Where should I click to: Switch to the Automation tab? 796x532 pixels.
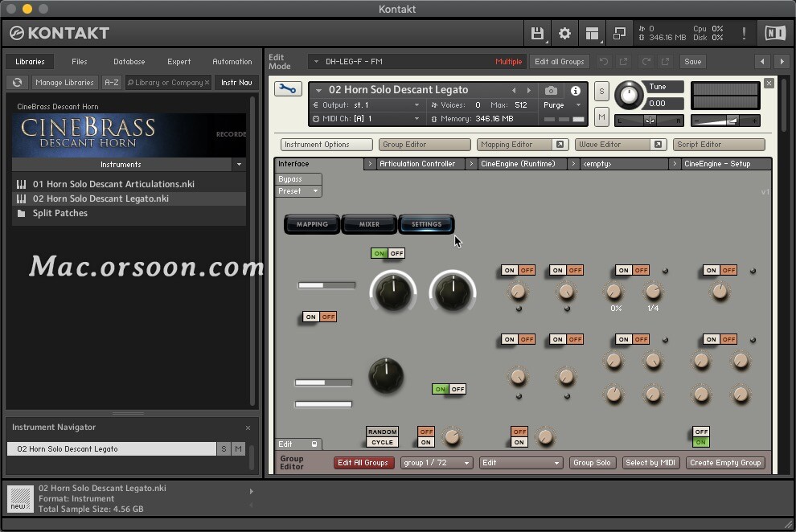pos(232,61)
